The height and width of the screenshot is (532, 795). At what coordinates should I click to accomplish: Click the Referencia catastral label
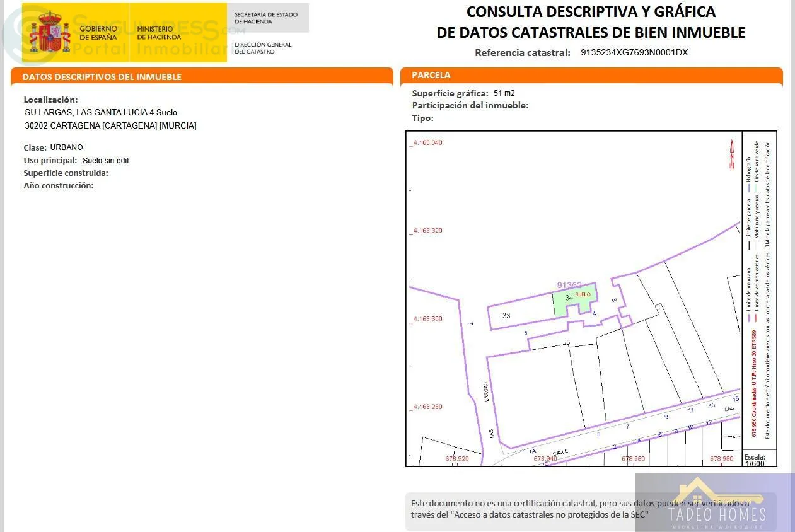click(x=523, y=53)
